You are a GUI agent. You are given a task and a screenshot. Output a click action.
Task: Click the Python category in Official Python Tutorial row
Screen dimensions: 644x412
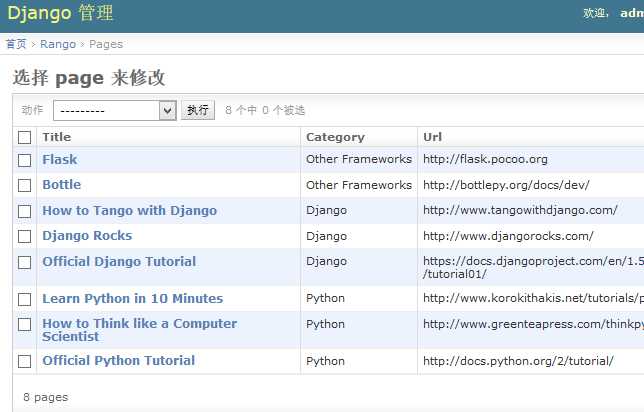(325, 361)
